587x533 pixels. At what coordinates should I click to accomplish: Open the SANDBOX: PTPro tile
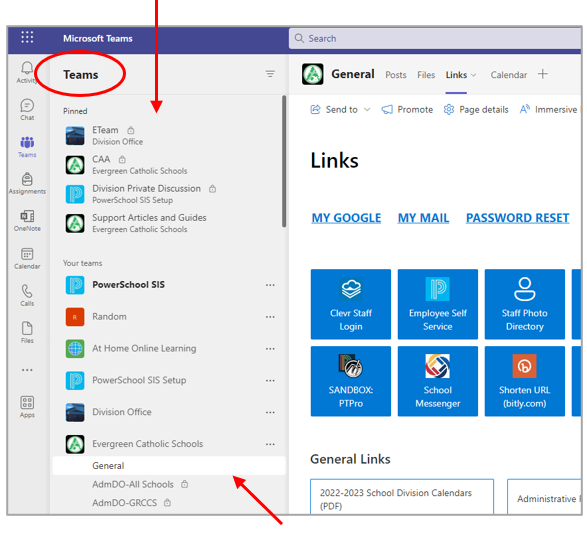351,381
